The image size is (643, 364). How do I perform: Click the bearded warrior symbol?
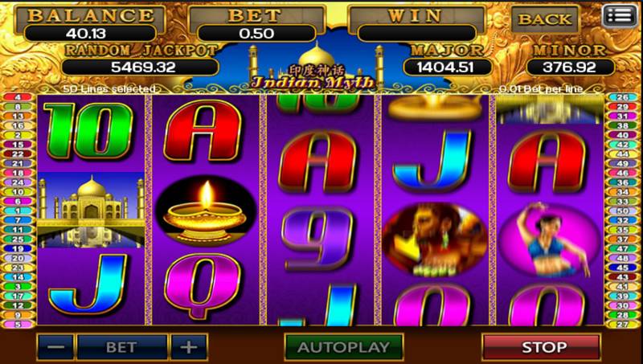tap(435, 239)
